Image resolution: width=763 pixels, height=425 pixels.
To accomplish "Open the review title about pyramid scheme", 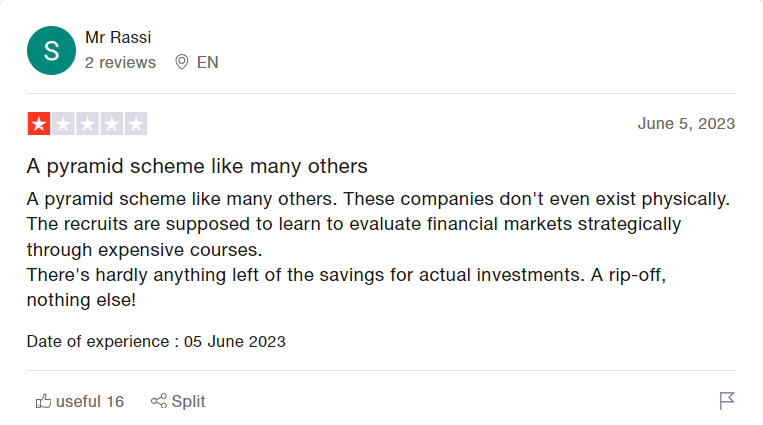I will (x=197, y=166).
